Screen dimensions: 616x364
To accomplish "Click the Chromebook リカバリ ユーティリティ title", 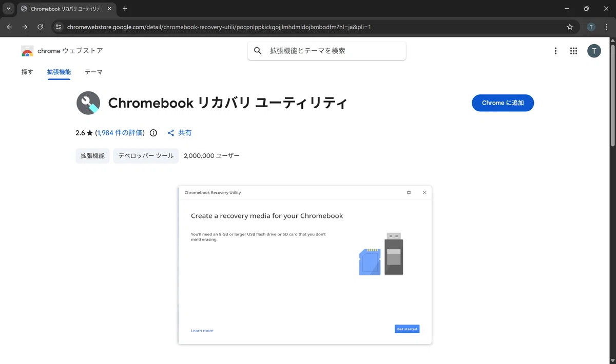I will point(228,103).
